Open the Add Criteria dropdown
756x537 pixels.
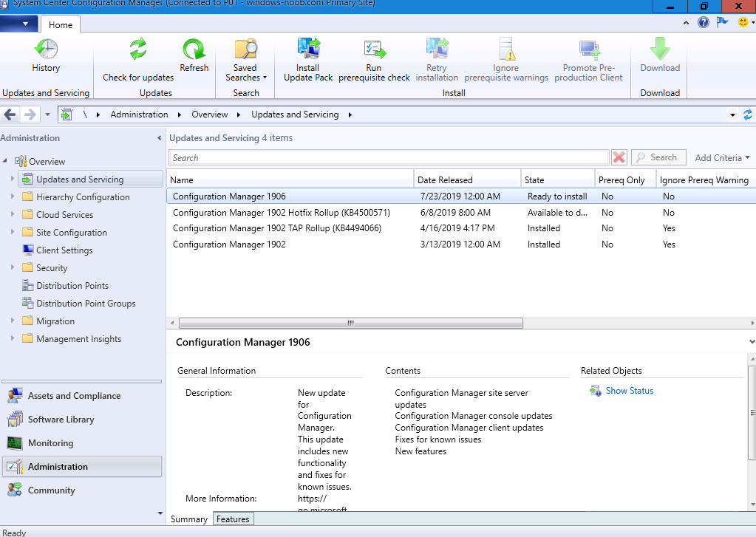click(x=722, y=157)
